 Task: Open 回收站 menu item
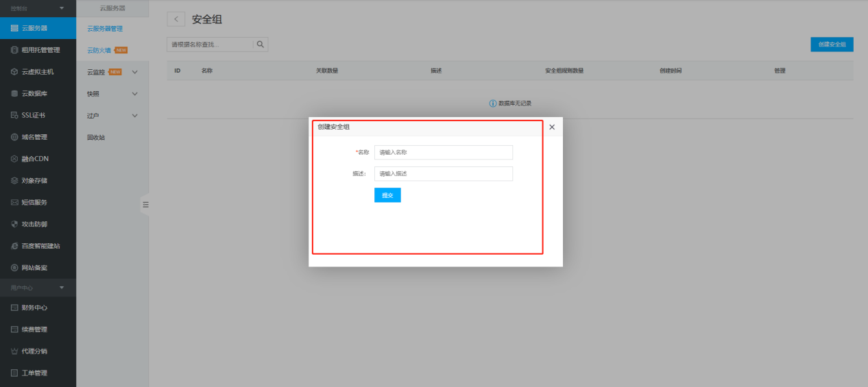96,138
